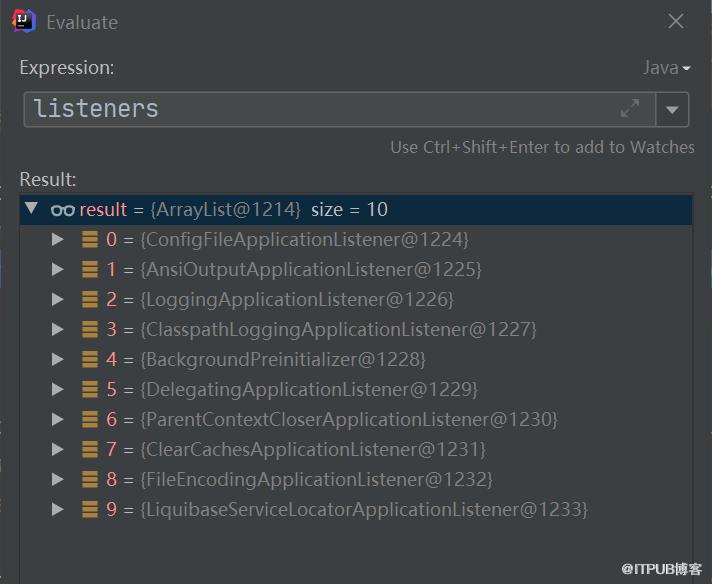
Task: Select LiquibaseServiceLocatorApplicationListener@1233 text
Action: (x=364, y=509)
